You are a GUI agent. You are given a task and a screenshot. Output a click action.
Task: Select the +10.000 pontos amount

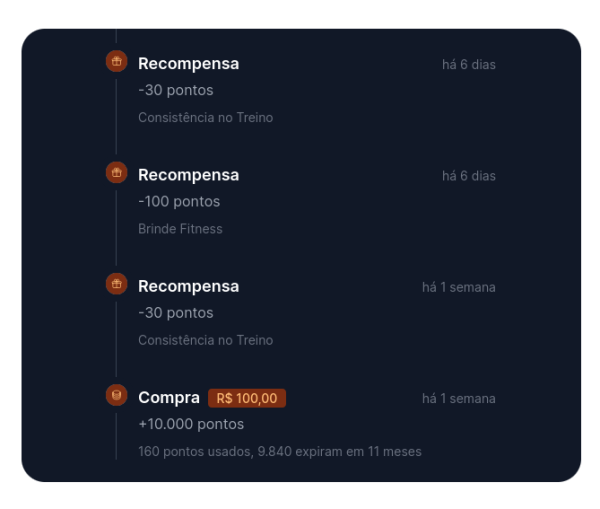pyautogui.click(x=191, y=424)
